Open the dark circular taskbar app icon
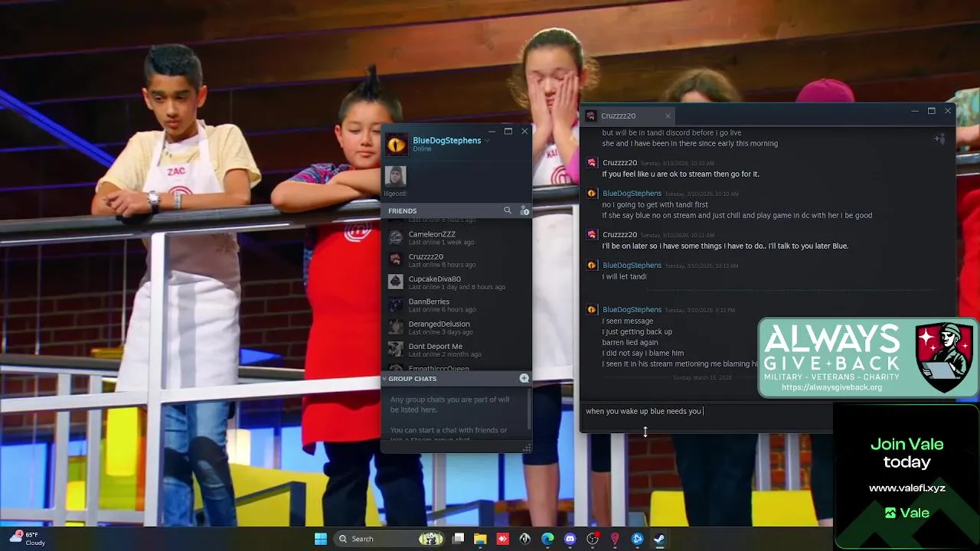The image size is (980, 551). [x=525, y=539]
